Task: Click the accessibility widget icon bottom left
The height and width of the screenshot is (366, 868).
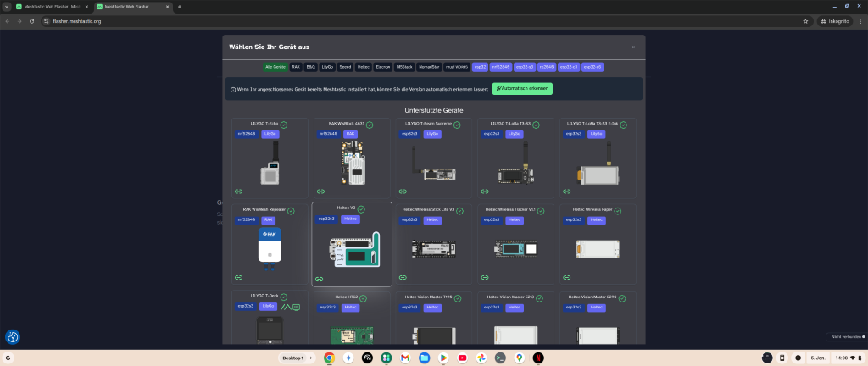Action: pos(13,336)
